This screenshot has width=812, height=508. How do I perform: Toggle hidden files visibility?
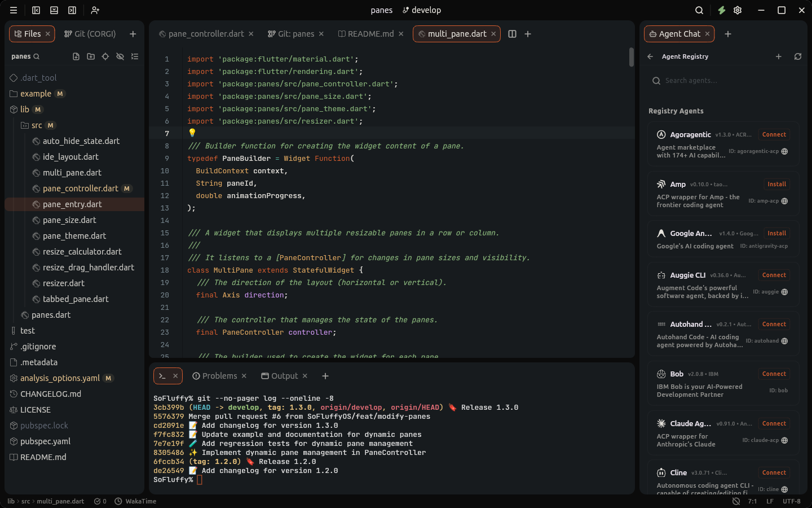120,56
